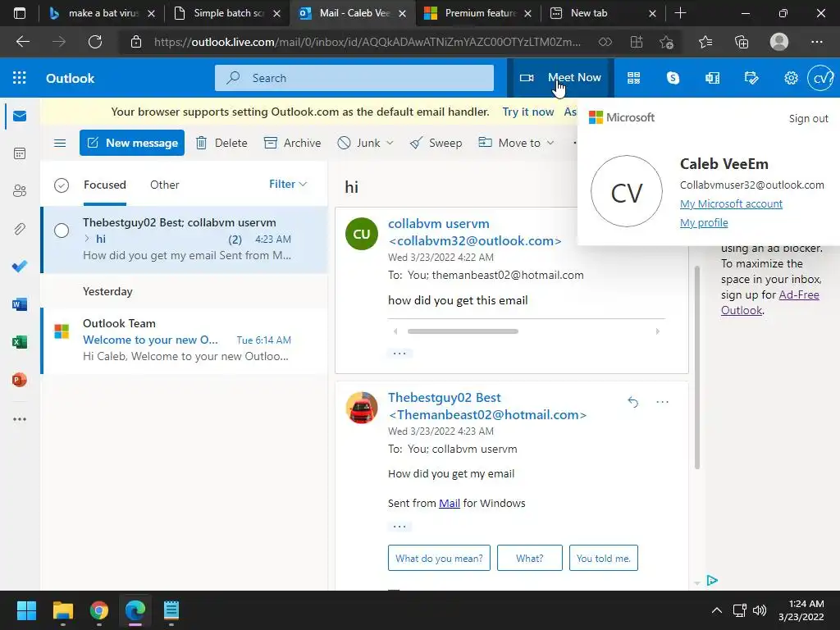This screenshot has width=840, height=630.
Task: Go back in the browser
Action: point(23,42)
